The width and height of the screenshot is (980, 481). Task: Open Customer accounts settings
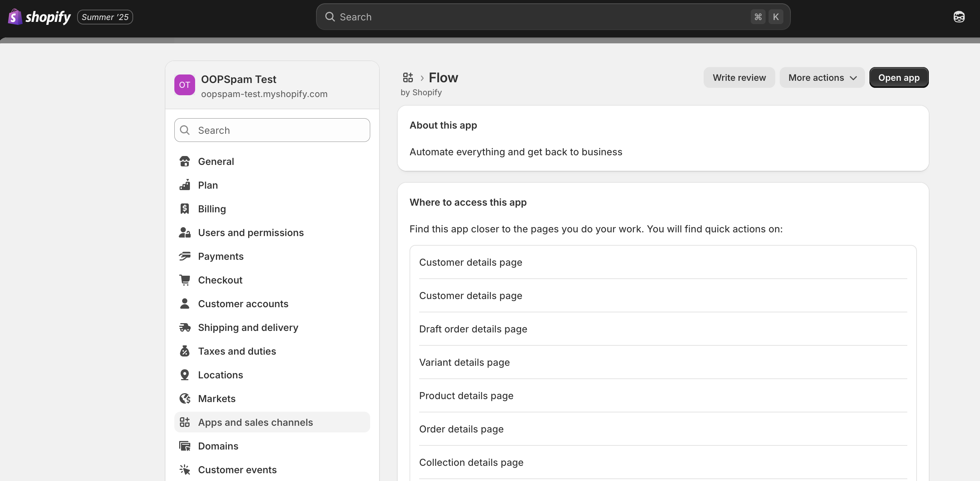[272, 303]
